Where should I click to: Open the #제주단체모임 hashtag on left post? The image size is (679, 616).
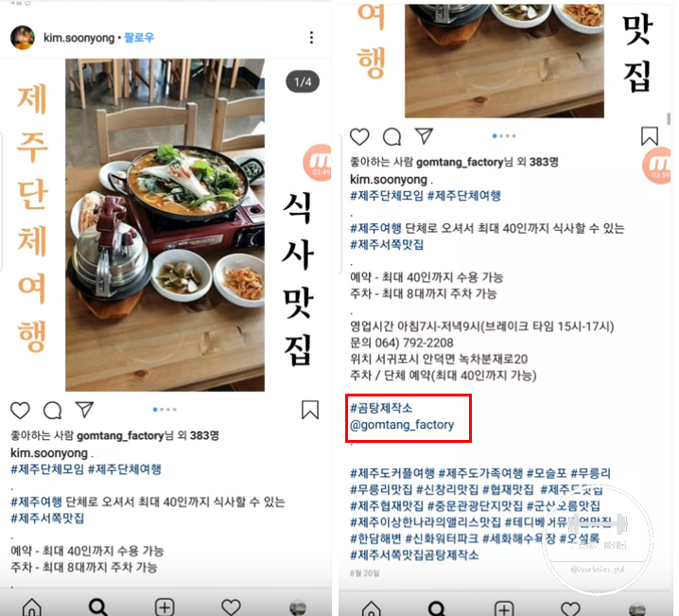[x=47, y=469]
